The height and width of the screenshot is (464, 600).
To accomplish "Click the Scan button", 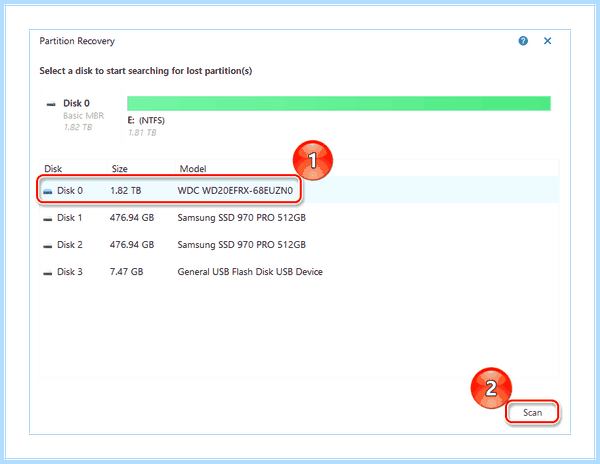I will (532, 412).
